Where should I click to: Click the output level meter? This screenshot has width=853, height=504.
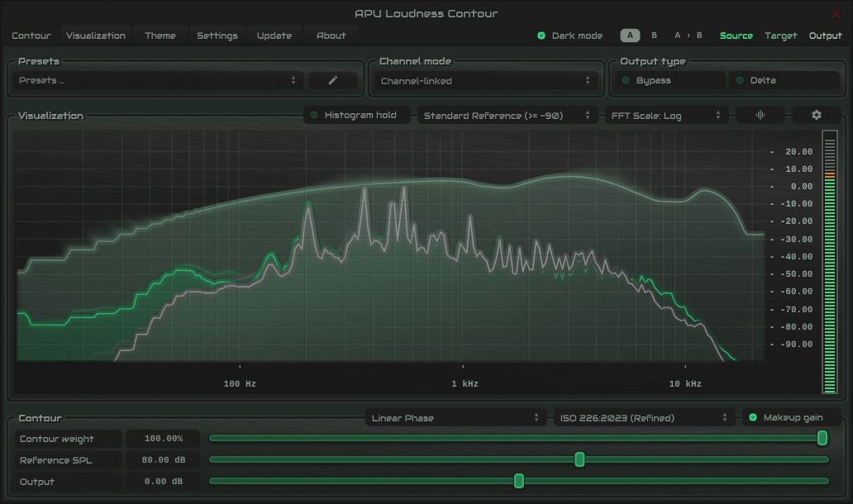[830, 262]
